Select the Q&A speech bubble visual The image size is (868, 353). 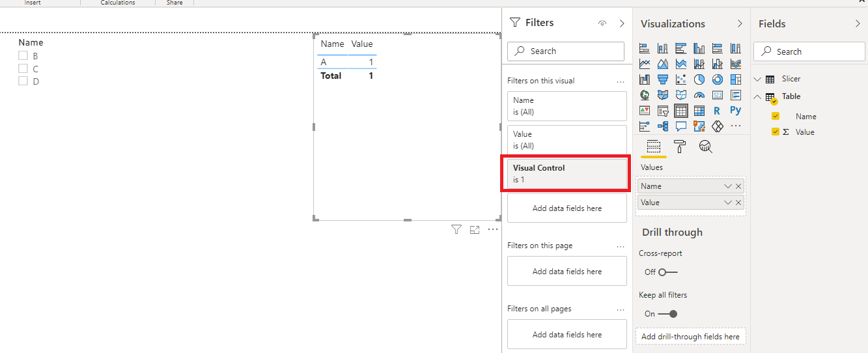pos(681,126)
